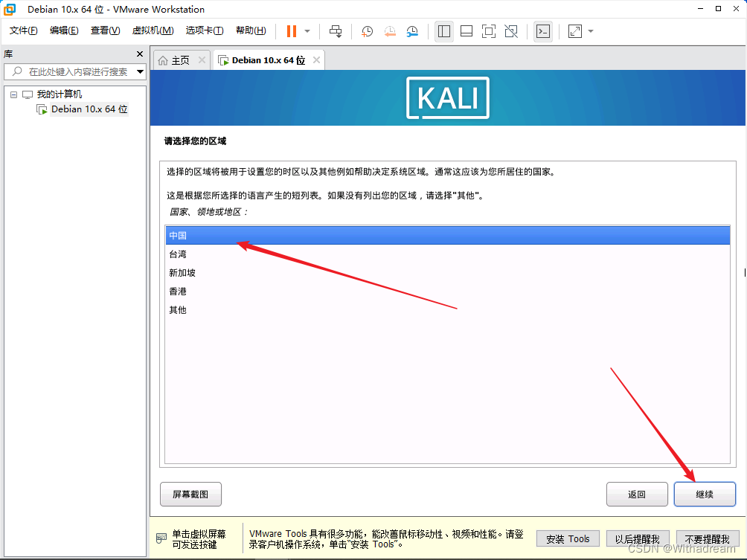
Task: Click the 继续 button
Action: tap(705, 495)
